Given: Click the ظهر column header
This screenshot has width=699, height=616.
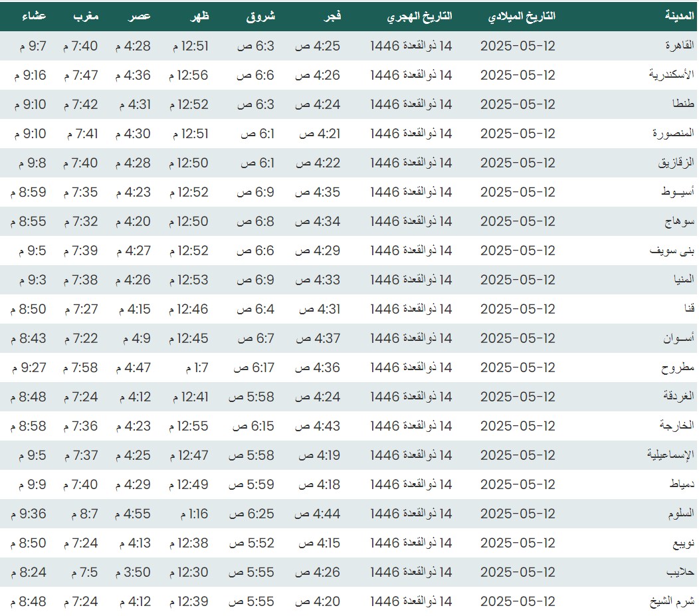Looking at the screenshot, I should pos(199,17).
